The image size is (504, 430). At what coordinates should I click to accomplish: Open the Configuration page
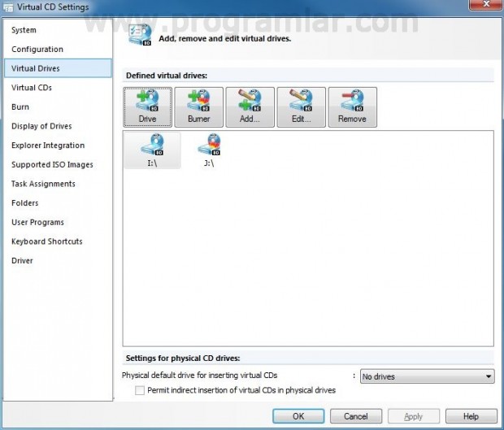tap(58, 49)
